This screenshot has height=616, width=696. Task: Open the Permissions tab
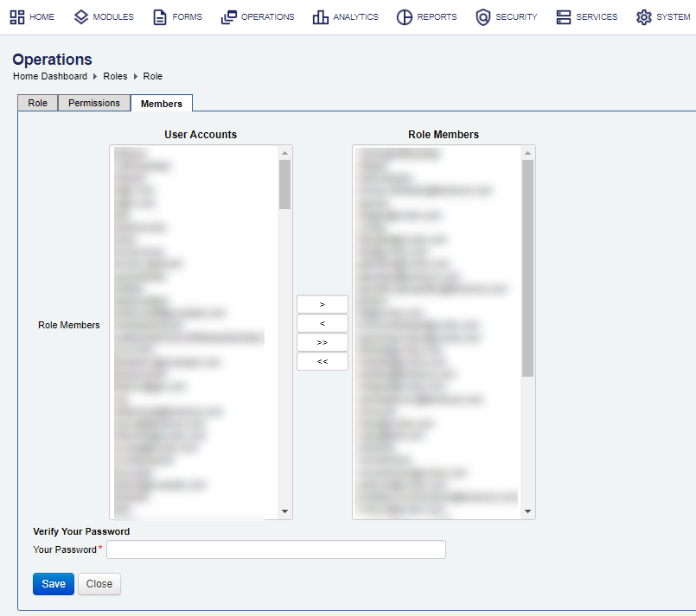click(x=93, y=102)
